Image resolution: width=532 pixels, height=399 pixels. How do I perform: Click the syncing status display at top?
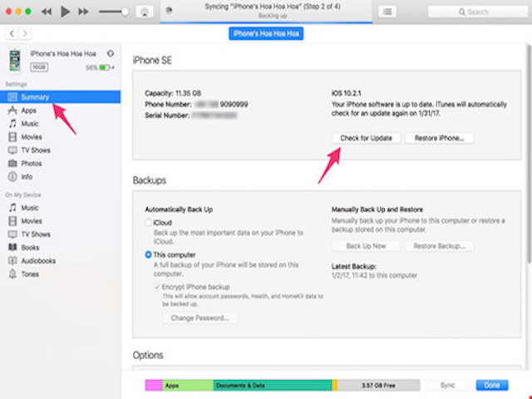[266, 11]
